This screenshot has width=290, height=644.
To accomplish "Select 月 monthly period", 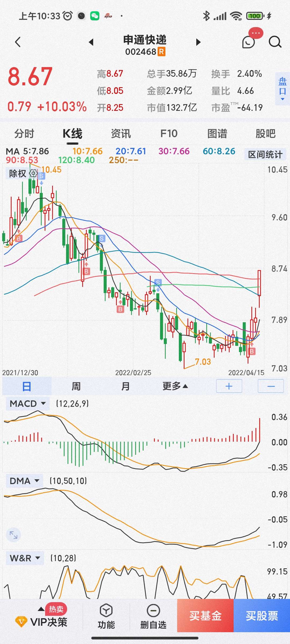I will tap(125, 386).
